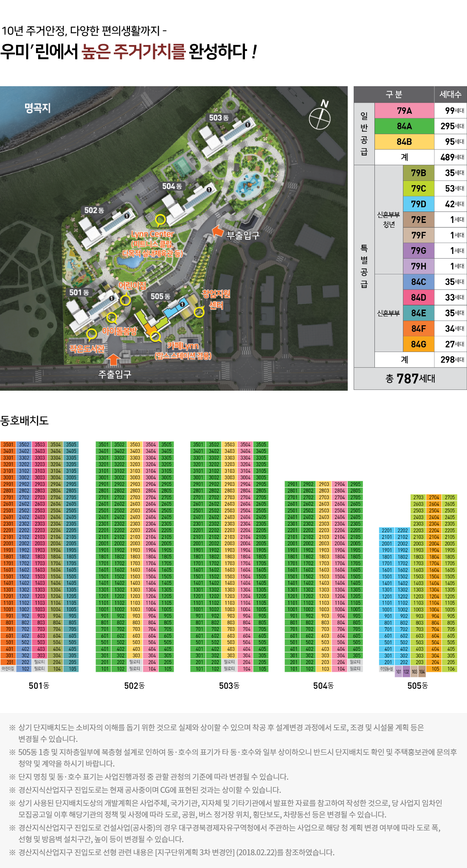Select the teal 84E type swatch

(x=418, y=313)
